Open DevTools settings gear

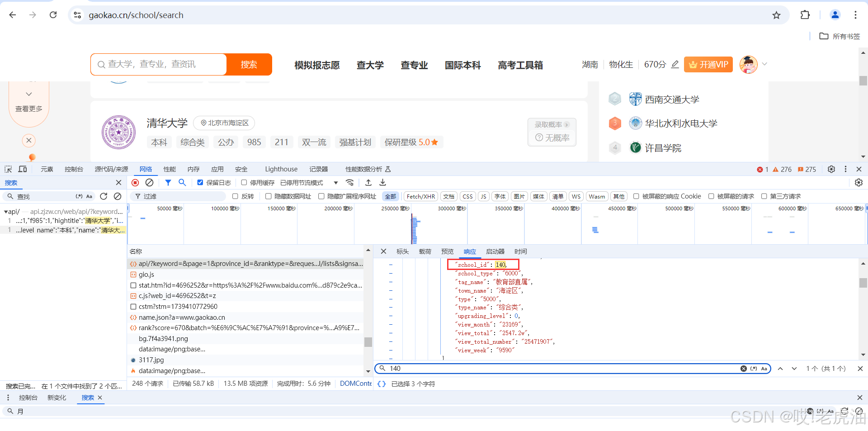831,169
